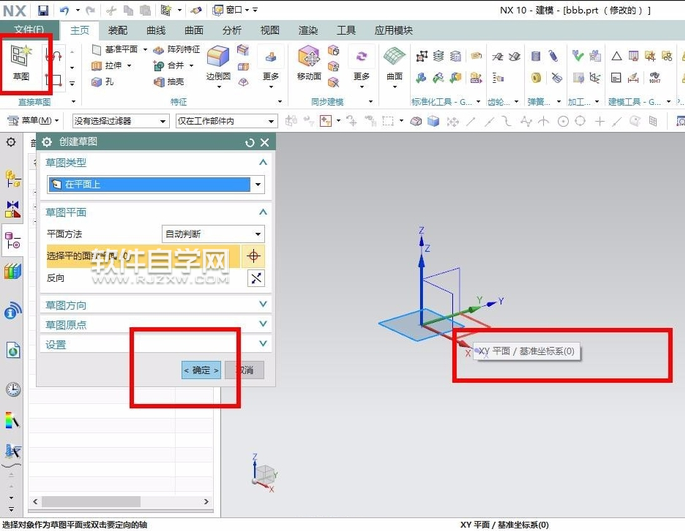
Task: Click the 确定 button
Action: pos(201,370)
